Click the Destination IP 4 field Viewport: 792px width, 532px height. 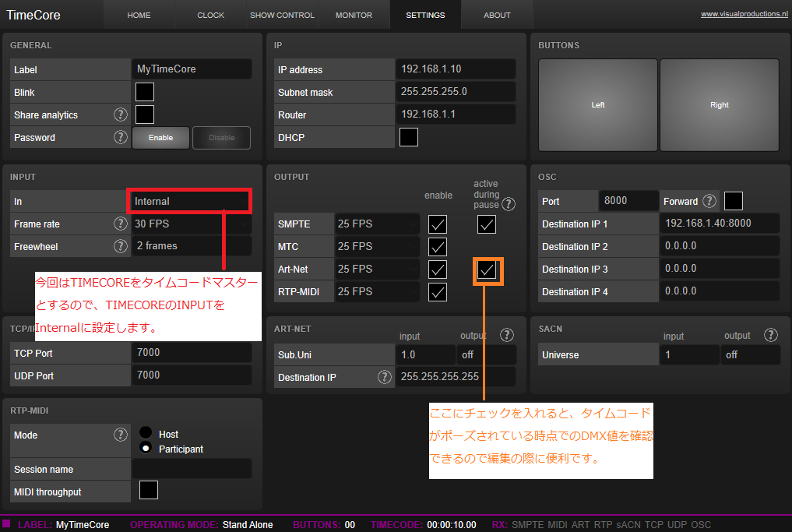click(x=720, y=291)
